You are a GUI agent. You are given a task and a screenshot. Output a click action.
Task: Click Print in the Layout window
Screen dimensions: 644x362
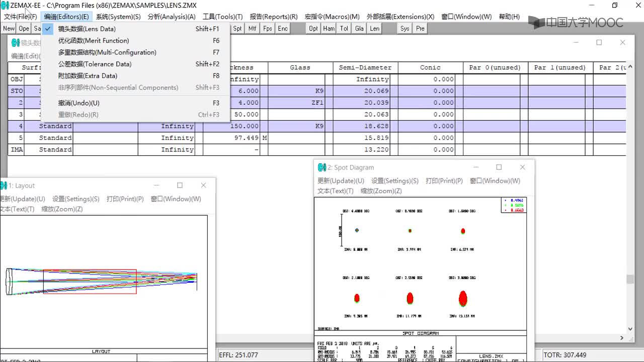125,199
